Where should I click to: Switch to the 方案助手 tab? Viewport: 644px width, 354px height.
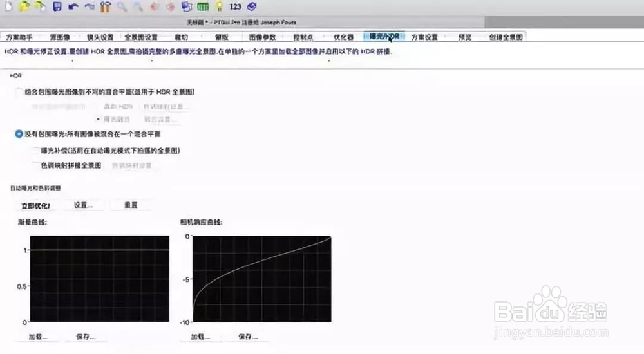click(x=19, y=37)
